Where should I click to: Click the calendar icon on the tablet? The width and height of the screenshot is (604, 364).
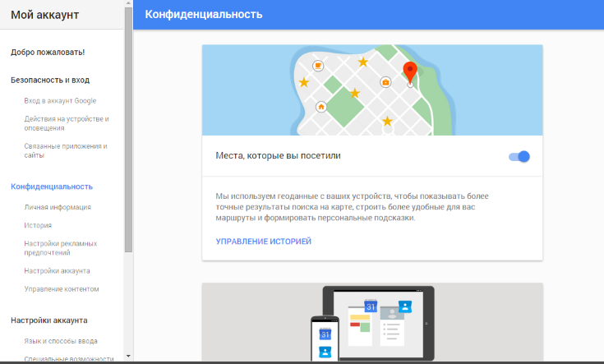tap(370, 306)
